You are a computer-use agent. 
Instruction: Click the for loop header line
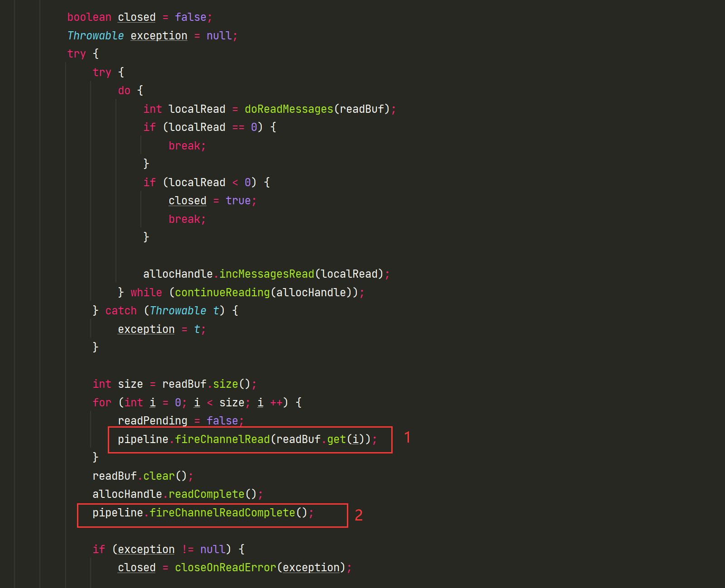[x=197, y=403]
